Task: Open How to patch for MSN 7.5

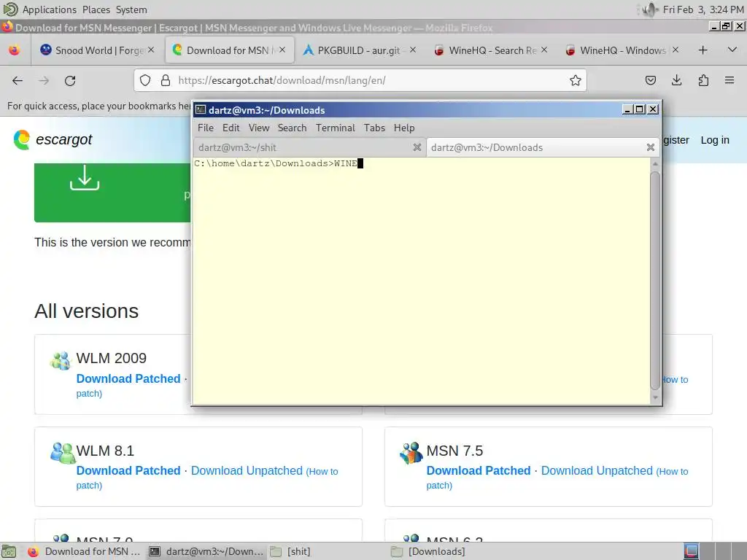Action: point(672,472)
